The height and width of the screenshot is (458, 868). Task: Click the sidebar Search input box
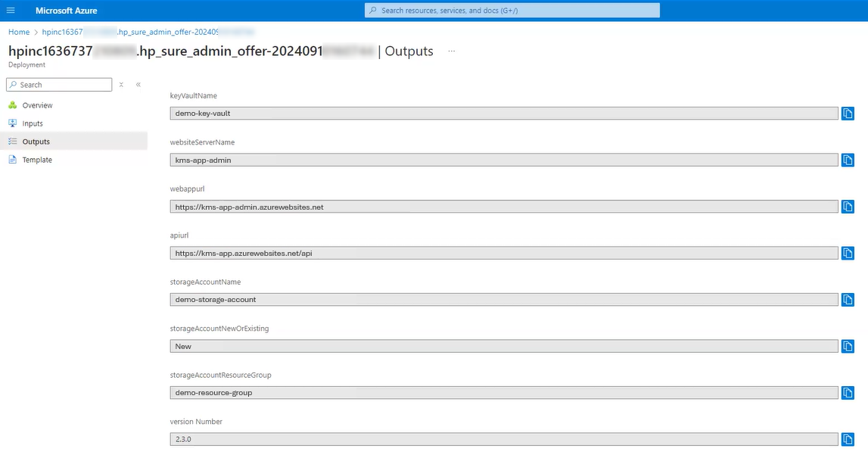click(58, 84)
